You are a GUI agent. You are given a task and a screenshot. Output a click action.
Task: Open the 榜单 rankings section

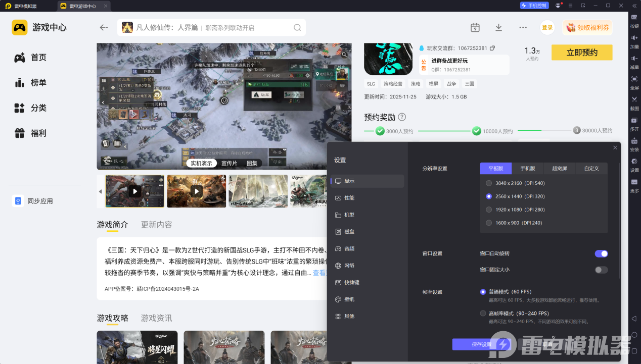point(30,83)
